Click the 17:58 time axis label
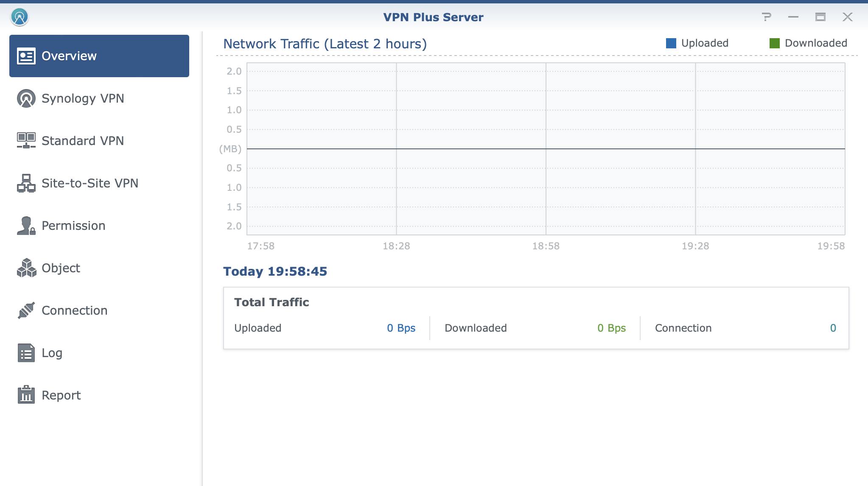 click(x=261, y=246)
